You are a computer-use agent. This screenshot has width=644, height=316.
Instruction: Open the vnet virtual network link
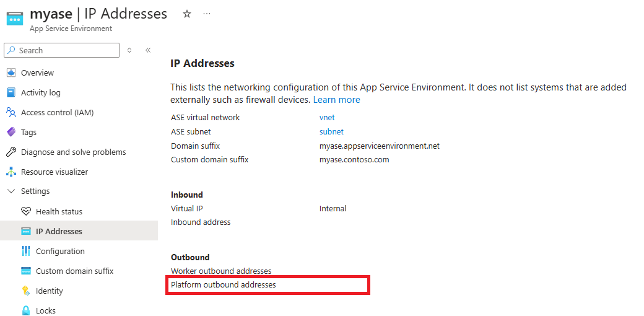(x=327, y=118)
